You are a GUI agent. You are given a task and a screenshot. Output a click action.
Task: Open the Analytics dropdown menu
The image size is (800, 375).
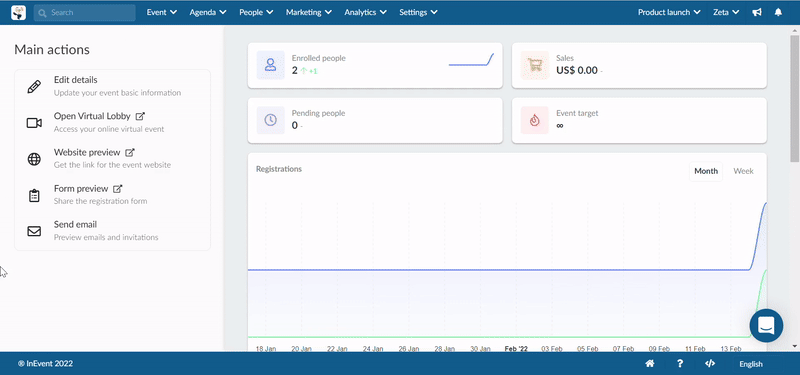tap(365, 12)
